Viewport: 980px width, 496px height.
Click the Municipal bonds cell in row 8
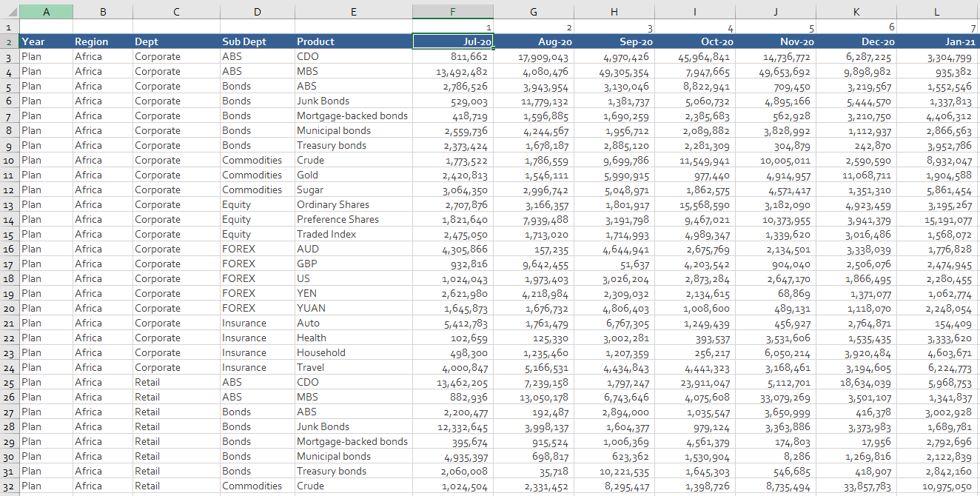(x=354, y=130)
